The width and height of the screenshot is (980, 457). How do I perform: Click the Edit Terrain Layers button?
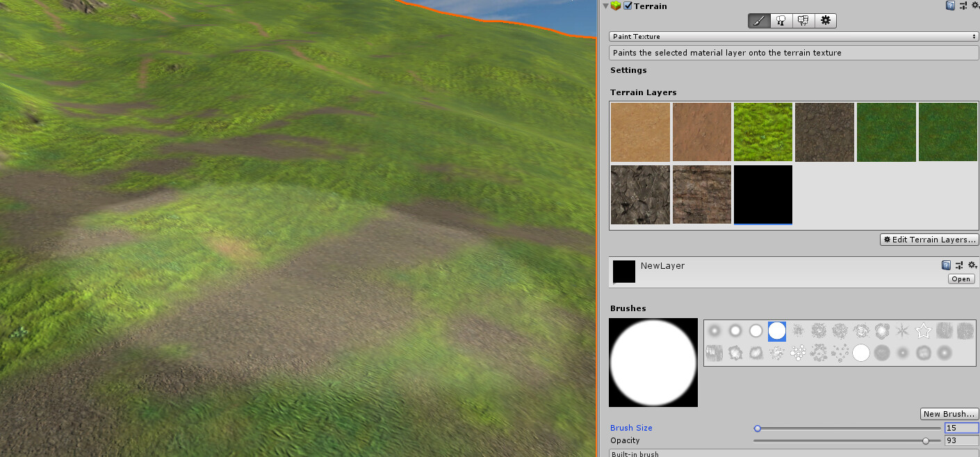929,239
